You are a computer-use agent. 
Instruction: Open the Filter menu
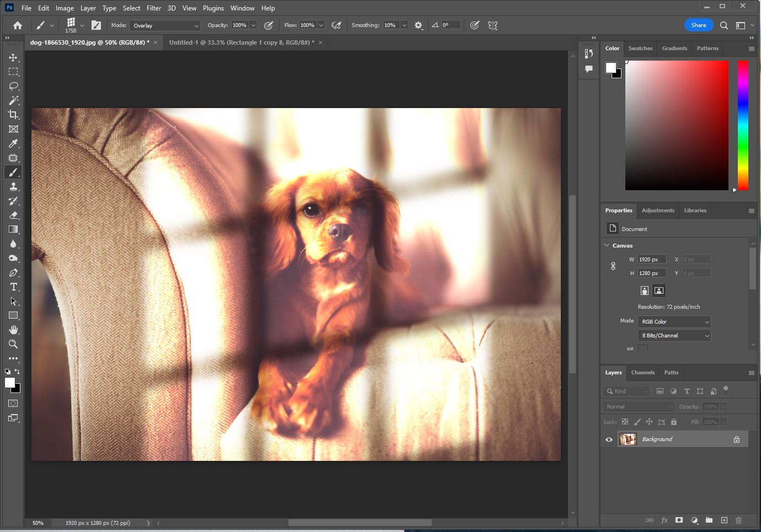pyautogui.click(x=154, y=8)
